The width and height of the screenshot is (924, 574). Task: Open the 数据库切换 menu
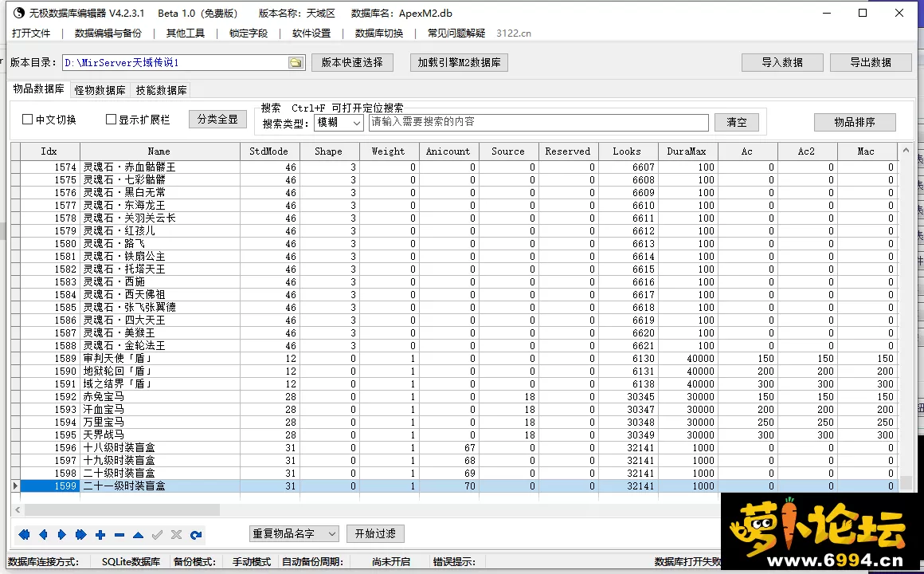(379, 33)
